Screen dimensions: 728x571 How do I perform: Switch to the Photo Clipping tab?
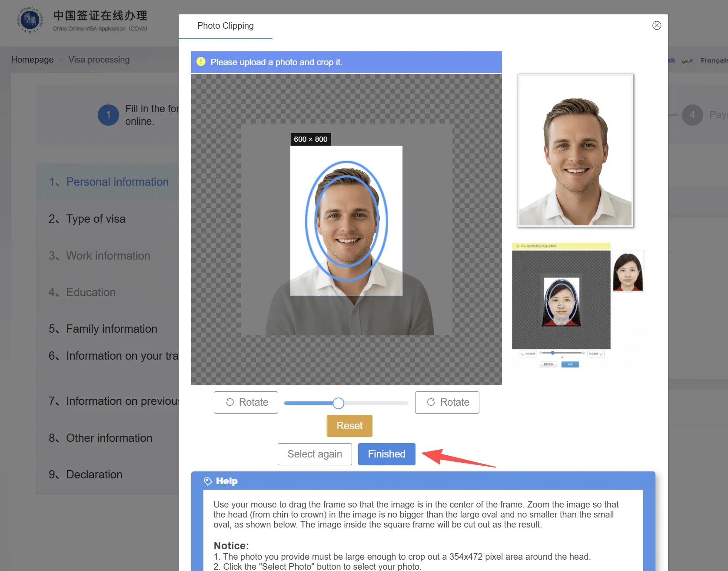tap(225, 26)
